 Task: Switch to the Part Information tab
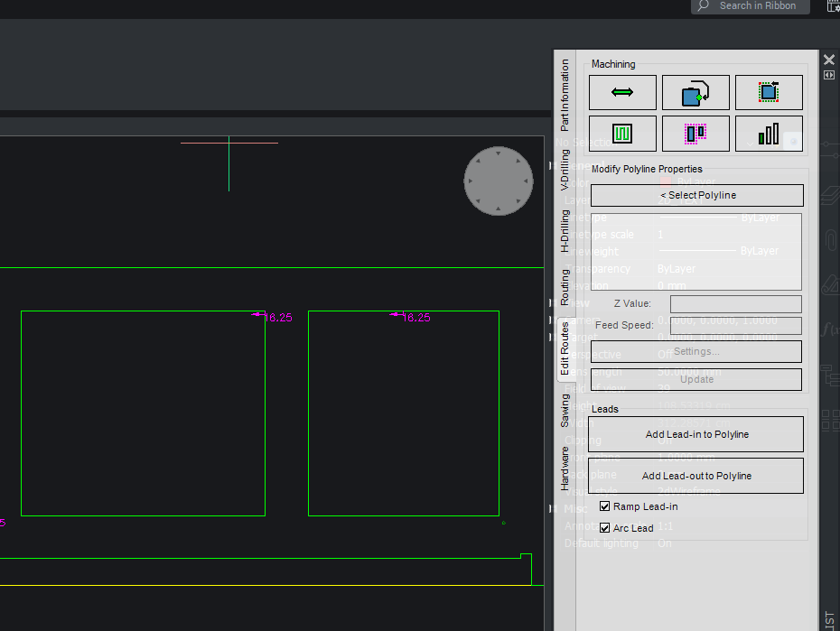(565, 95)
